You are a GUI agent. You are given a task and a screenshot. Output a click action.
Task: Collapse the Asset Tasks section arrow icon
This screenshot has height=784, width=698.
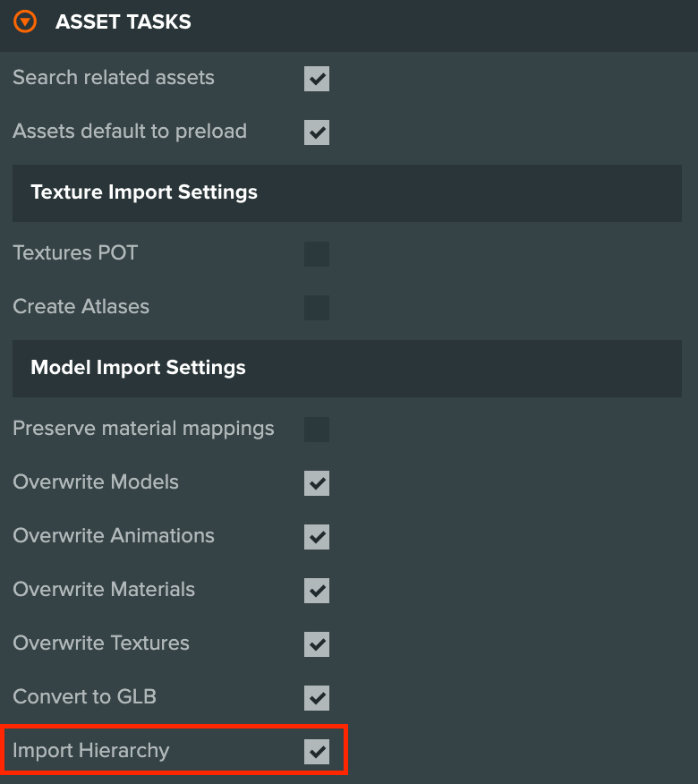pos(25,21)
